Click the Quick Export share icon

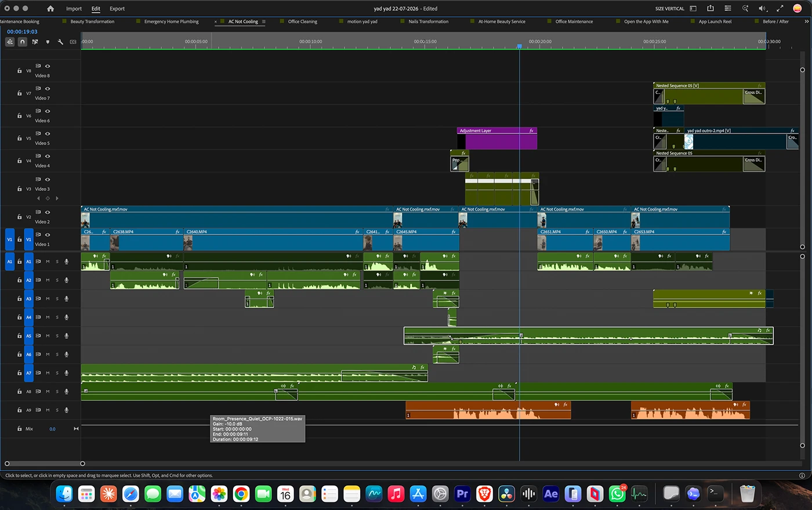(x=710, y=9)
